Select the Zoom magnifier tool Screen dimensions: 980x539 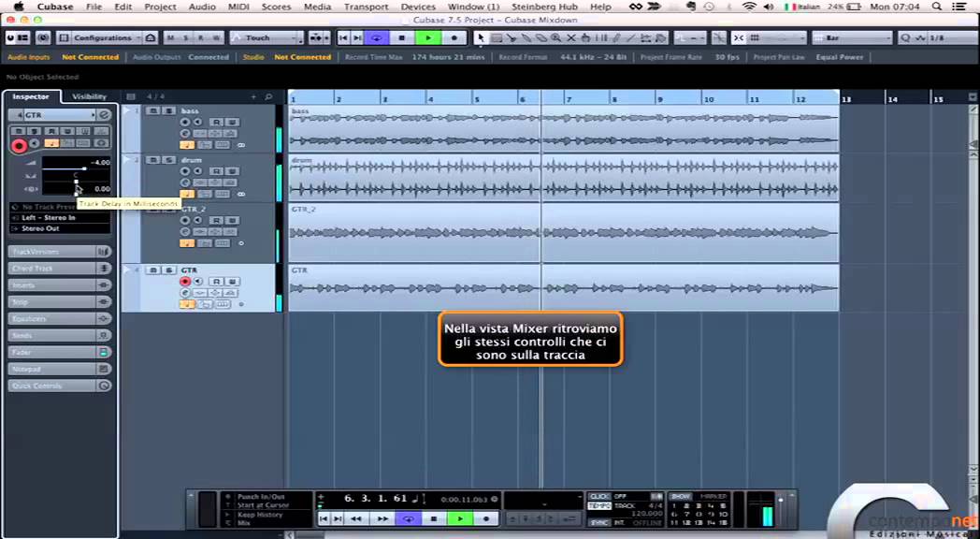[x=555, y=38]
